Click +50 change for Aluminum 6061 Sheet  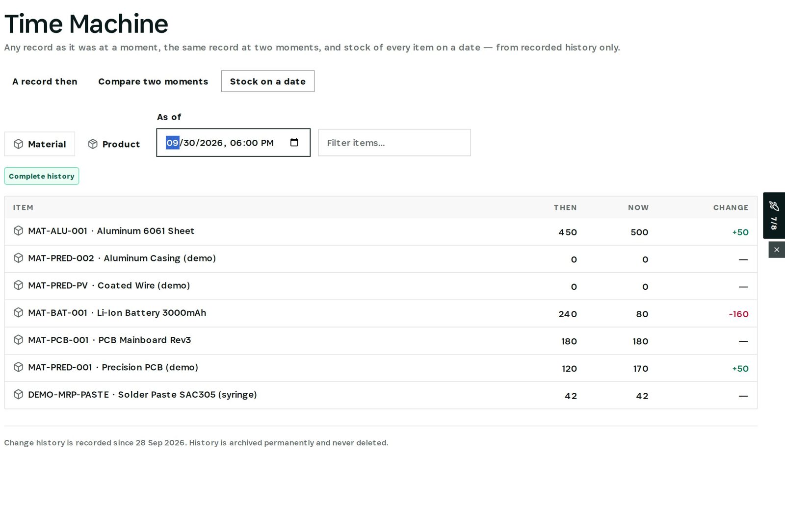pos(740,232)
